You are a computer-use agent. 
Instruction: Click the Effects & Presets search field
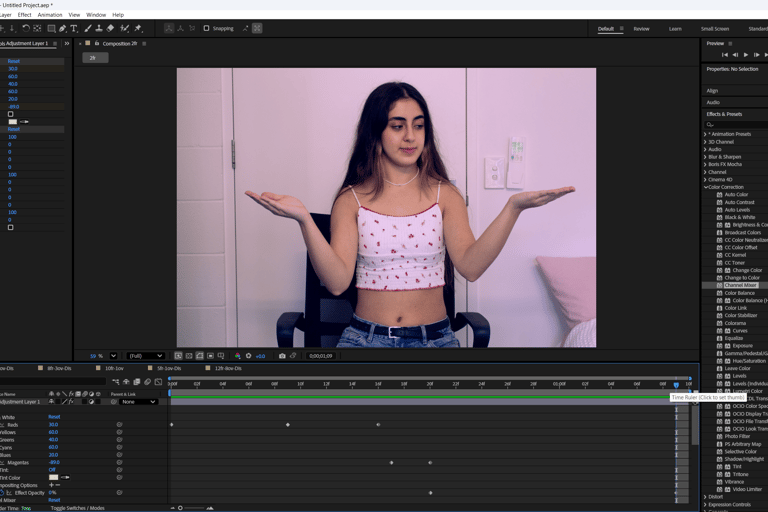pos(736,124)
